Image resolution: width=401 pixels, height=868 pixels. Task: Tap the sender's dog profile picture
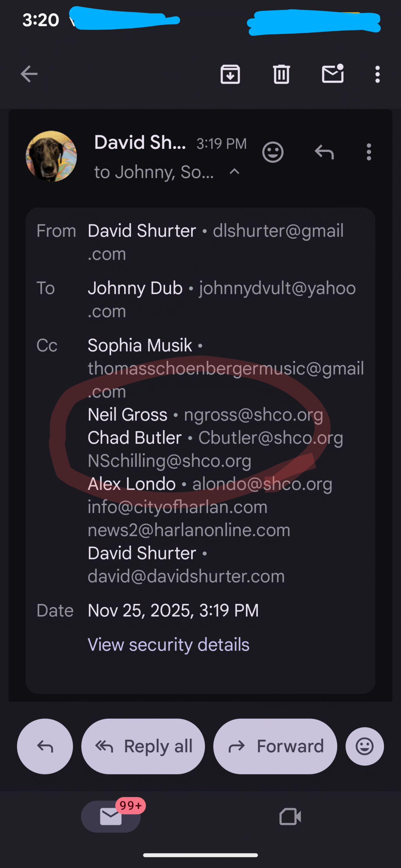51,156
